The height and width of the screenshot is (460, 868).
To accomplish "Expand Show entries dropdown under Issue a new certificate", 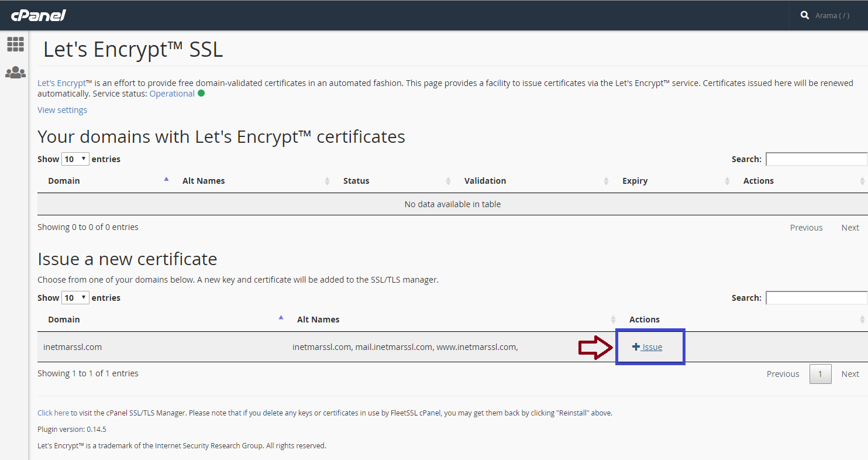I will coord(75,297).
